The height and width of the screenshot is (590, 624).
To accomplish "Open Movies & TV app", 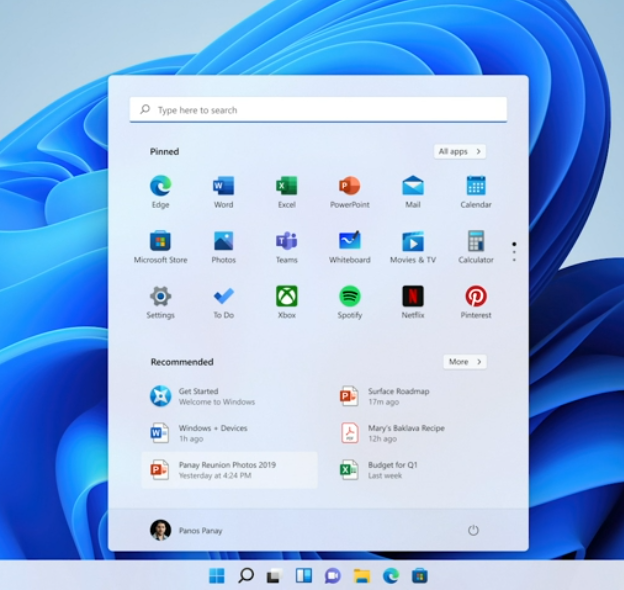I will pos(413,247).
